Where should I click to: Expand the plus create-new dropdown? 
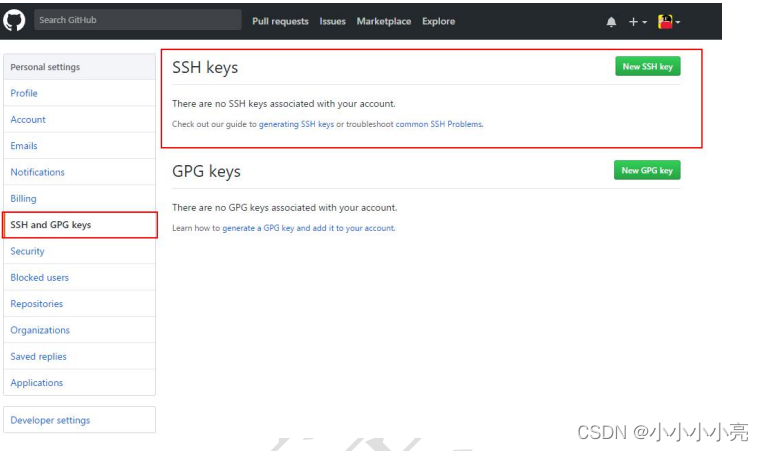click(x=637, y=22)
